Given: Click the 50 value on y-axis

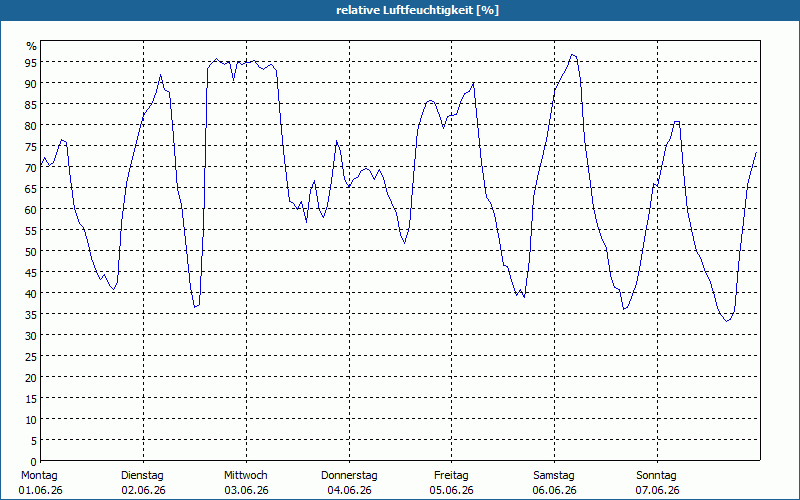Looking at the screenshot, I should [x=31, y=251].
